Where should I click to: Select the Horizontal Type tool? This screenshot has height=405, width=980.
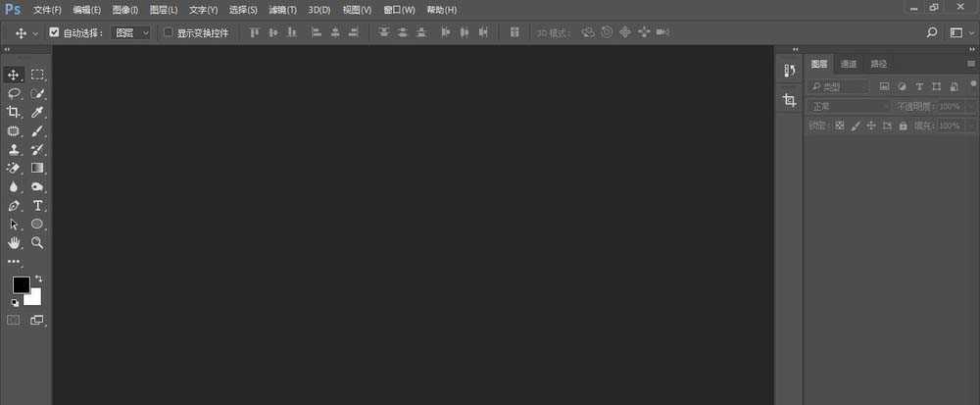[37, 206]
